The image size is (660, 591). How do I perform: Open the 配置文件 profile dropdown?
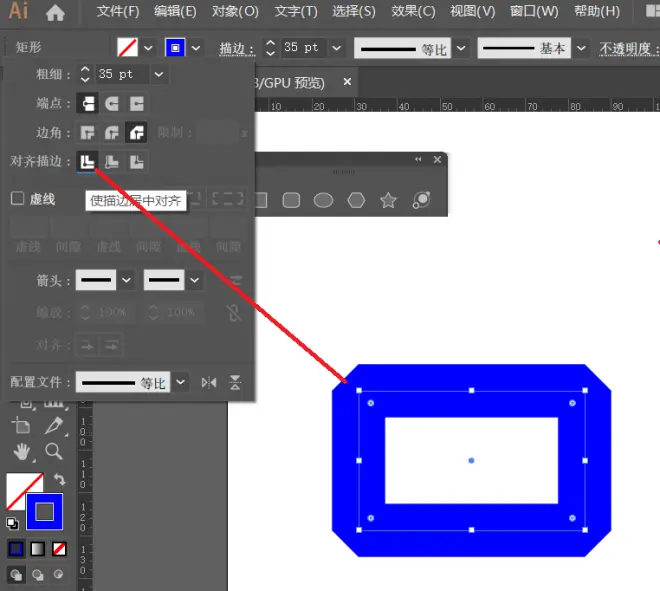[180, 382]
